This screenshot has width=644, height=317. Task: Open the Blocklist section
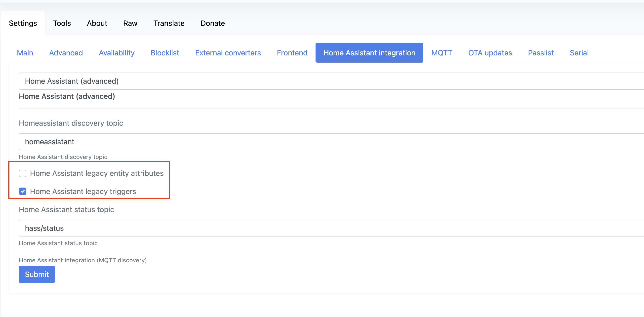point(165,53)
